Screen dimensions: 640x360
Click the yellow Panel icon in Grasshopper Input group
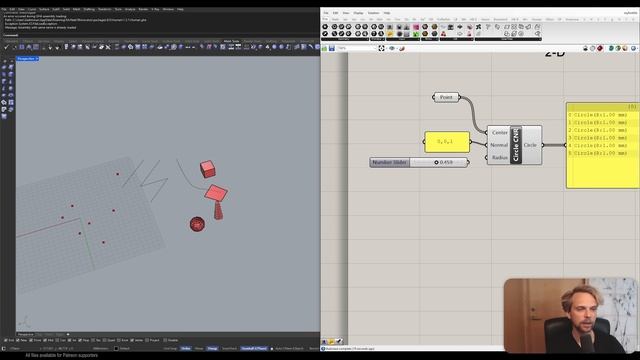[390, 34]
